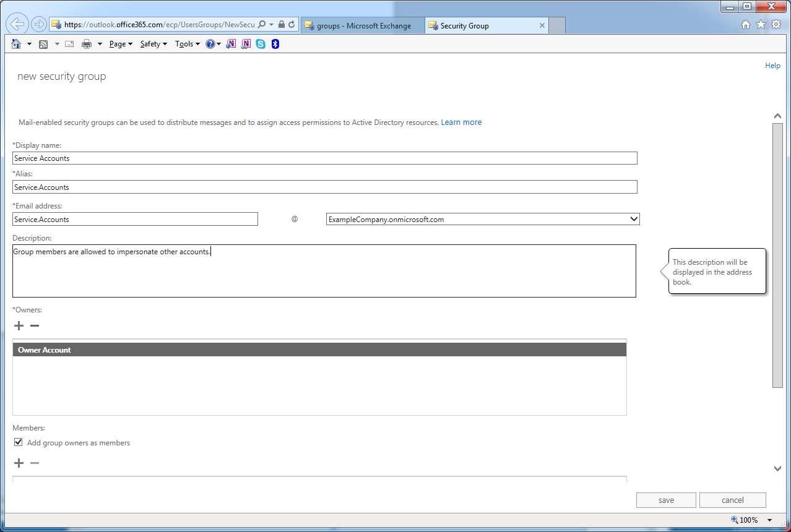Open the email domain dropdown
Screen dimensions: 791x532
tap(633, 219)
